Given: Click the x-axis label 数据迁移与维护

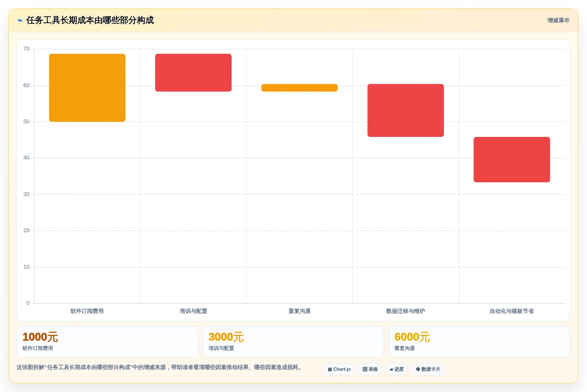Looking at the screenshot, I should pyautogui.click(x=406, y=311).
